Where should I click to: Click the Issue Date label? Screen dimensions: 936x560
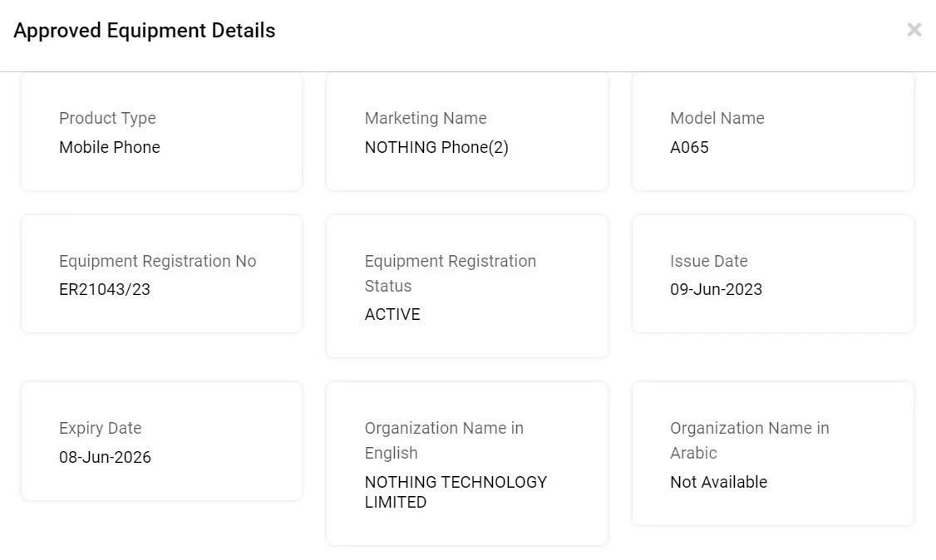click(708, 261)
